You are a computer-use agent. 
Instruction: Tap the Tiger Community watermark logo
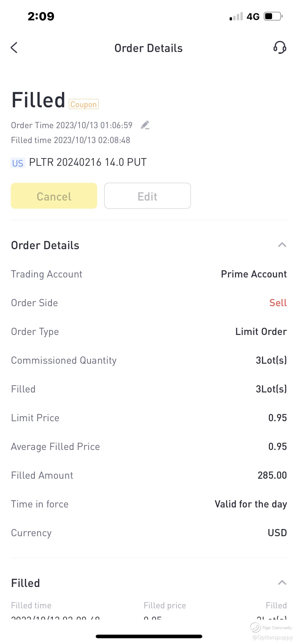[x=256, y=627]
